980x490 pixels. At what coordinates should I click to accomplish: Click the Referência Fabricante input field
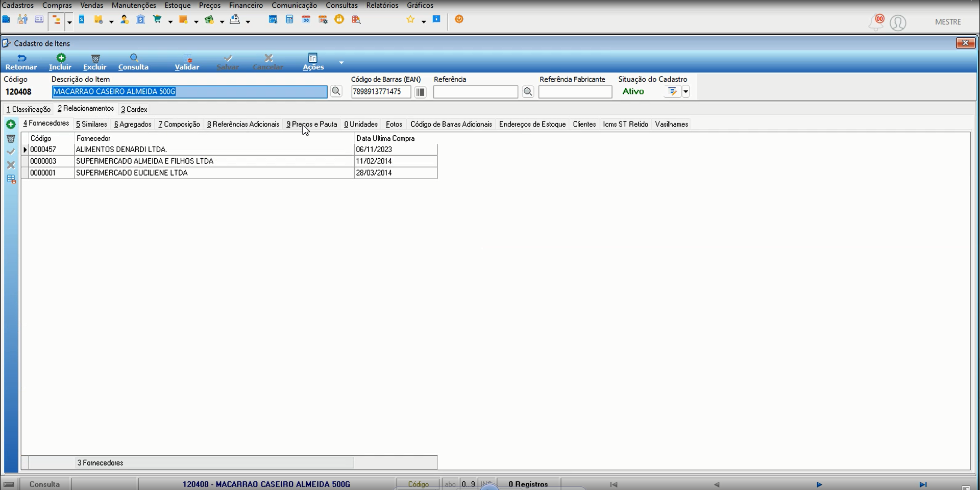click(575, 92)
